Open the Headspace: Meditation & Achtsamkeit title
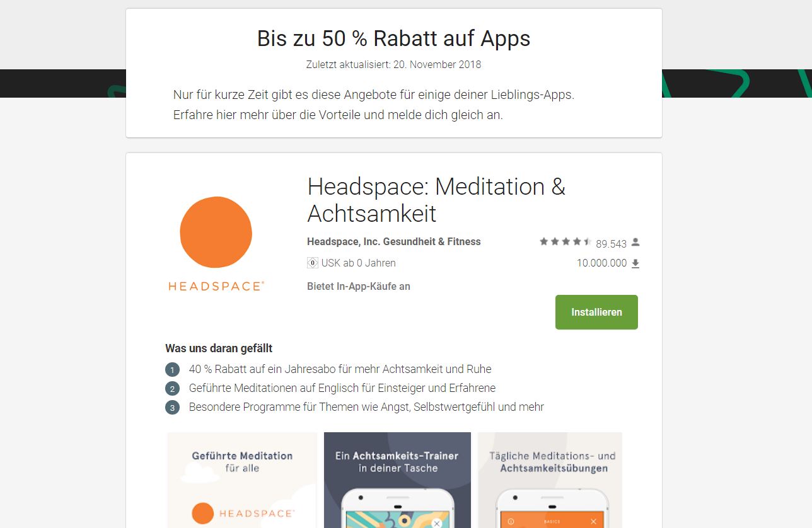Image resolution: width=812 pixels, height=528 pixels. tap(436, 200)
